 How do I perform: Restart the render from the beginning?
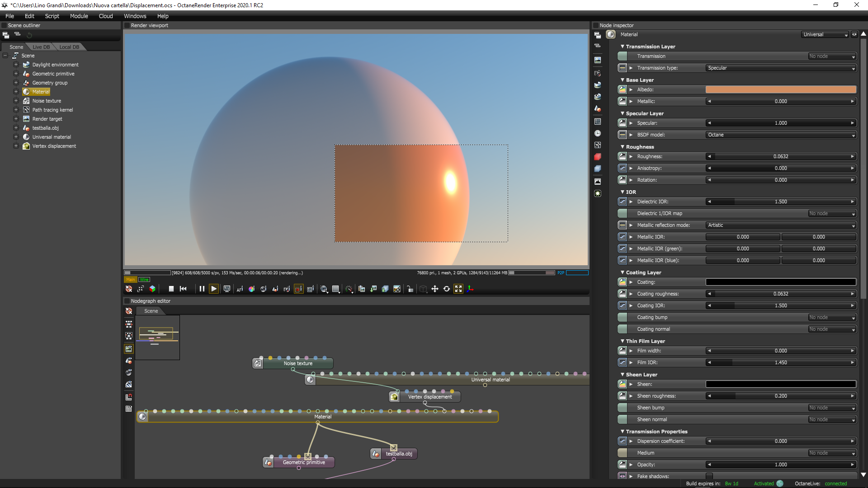(183, 289)
